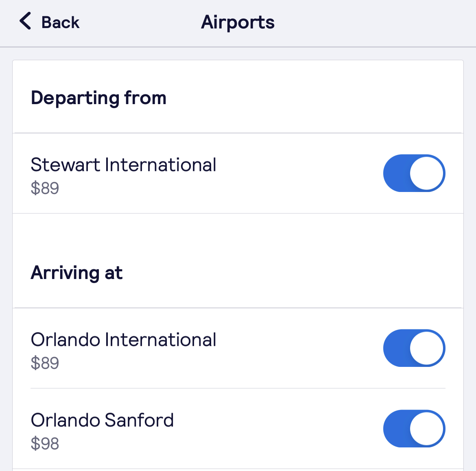Turn off the Orlando International arrival switch
Image resolution: width=476 pixels, height=471 pixels.
point(414,348)
